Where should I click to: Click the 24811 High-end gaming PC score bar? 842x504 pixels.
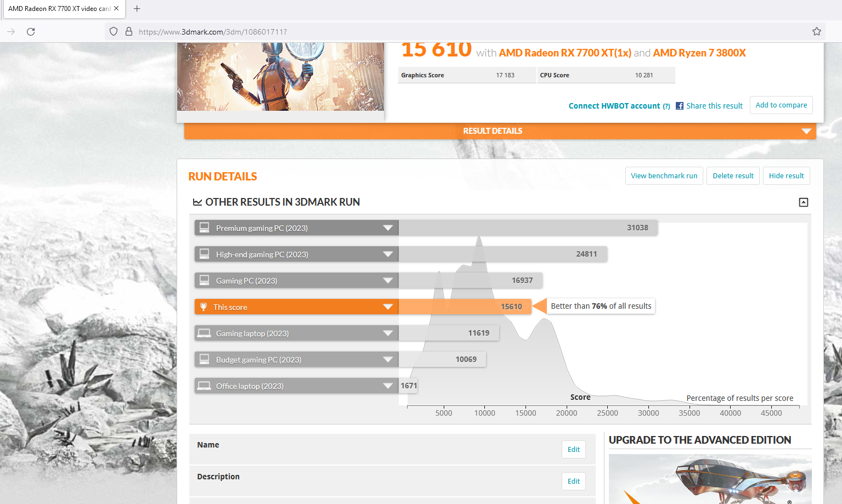click(503, 254)
